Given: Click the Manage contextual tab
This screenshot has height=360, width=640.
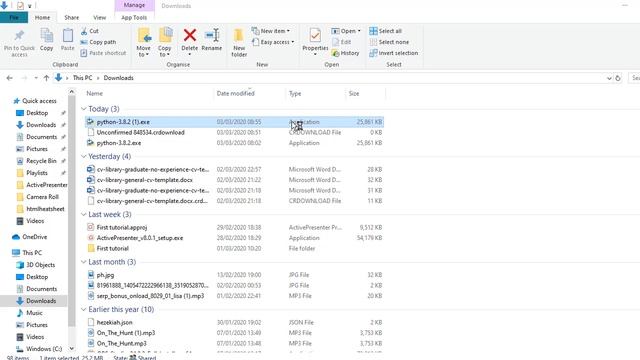Looking at the screenshot, I should click(x=134, y=5).
